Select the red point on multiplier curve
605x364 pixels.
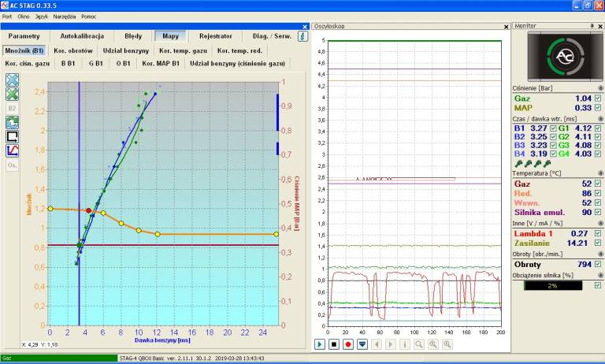[x=89, y=210]
